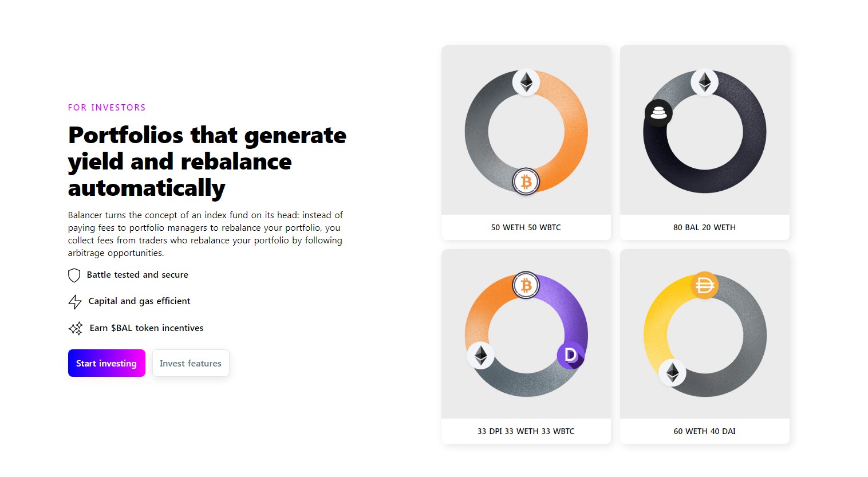Click the Ethereum icon on the 80 BAL 20 WETH ring
The width and height of the screenshot is (868, 477).
(x=705, y=82)
